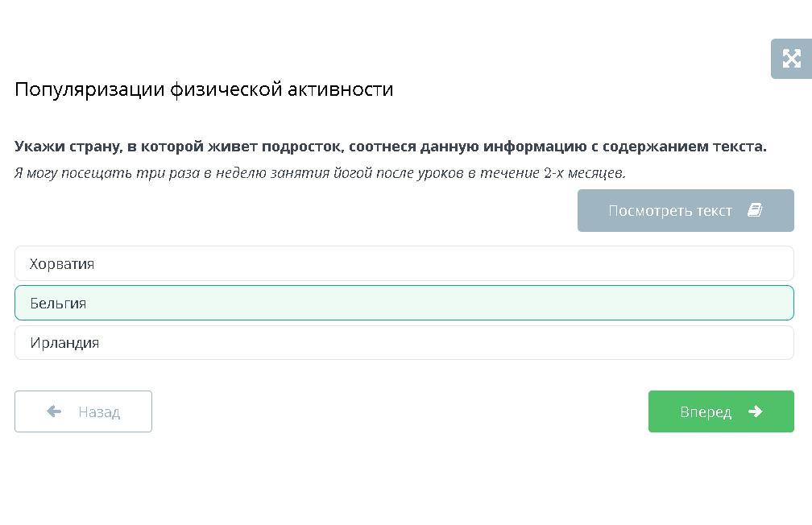
Task: Click the empty right side of the Ирландия row
Action: pos(644,342)
